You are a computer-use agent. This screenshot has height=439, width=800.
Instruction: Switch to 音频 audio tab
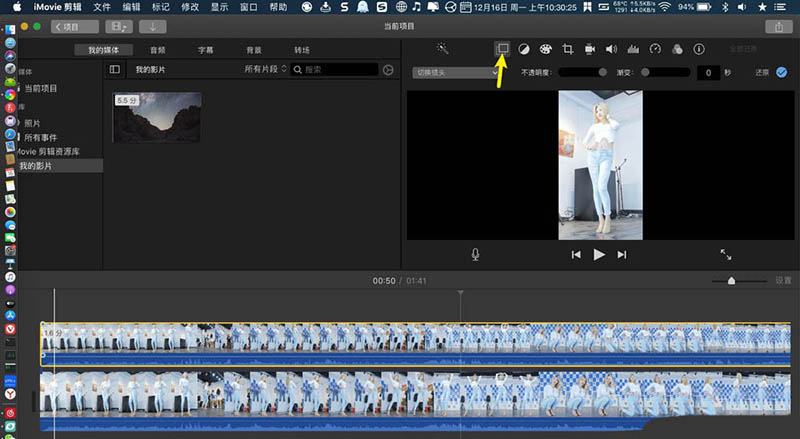[x=158, y=50]
